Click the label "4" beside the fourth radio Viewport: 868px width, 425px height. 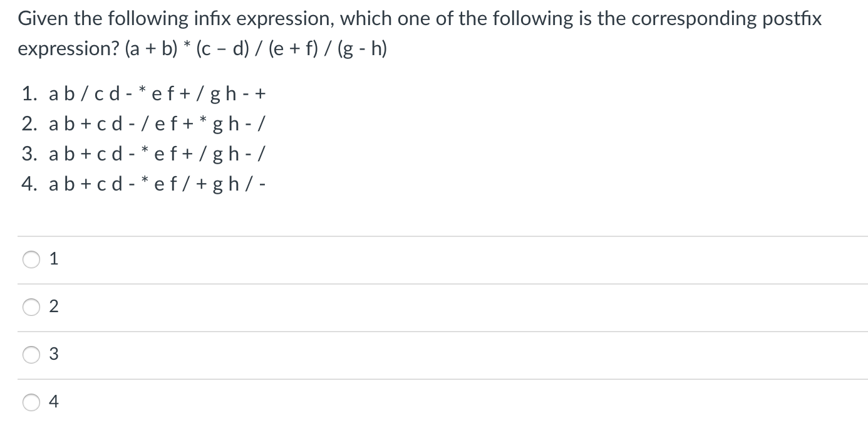point(53,402)
